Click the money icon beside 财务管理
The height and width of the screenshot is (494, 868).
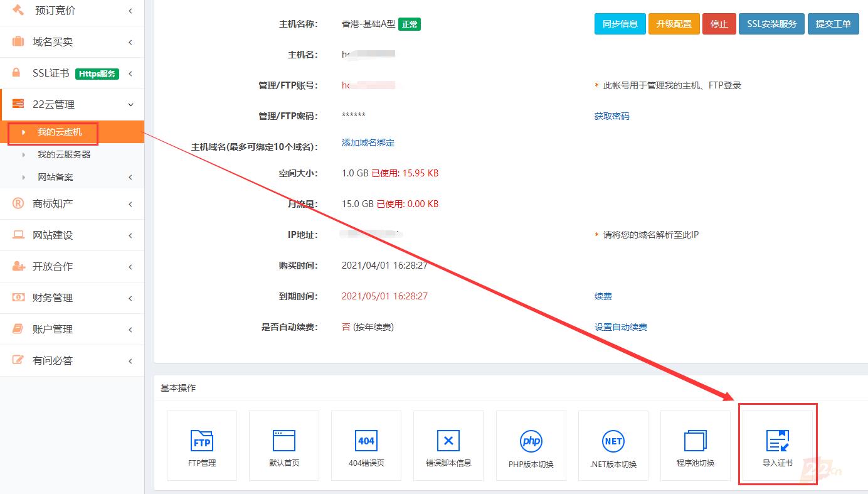pos(18,298)
